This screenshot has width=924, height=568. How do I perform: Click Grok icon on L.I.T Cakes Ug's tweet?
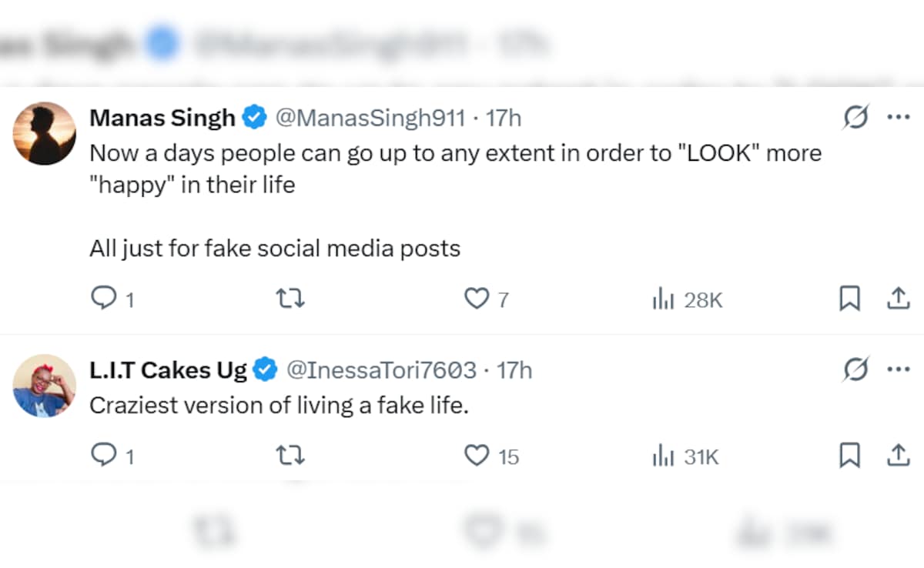(855, 369)
